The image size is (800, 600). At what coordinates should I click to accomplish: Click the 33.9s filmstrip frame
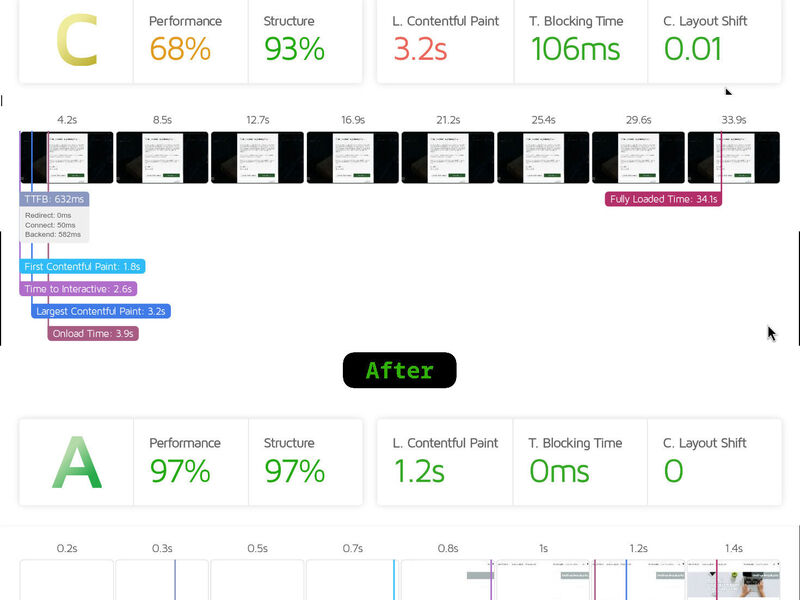pos(733,155)
